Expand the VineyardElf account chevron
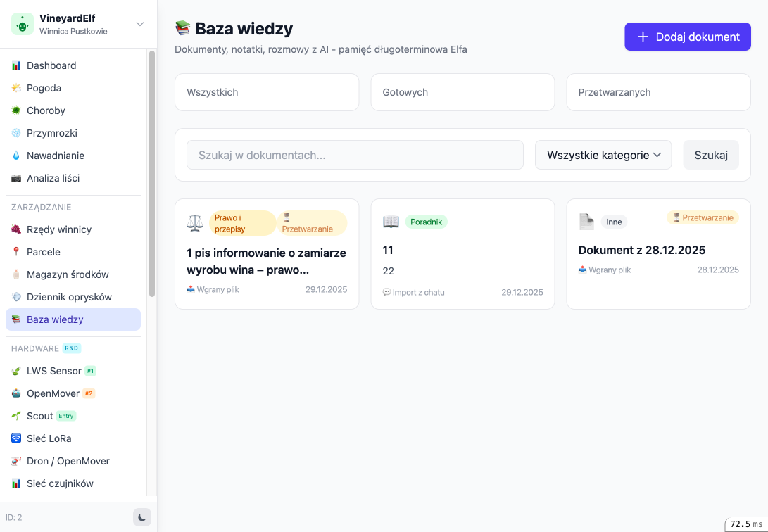Screen dimensions: 768x532 tap(140, 24)
